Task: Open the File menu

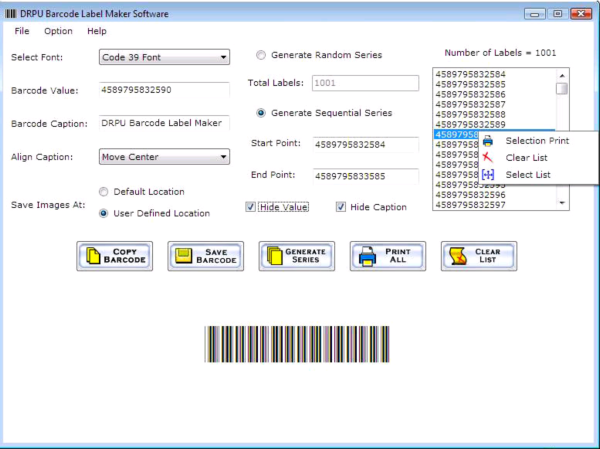Action: [x=22, y=31]
